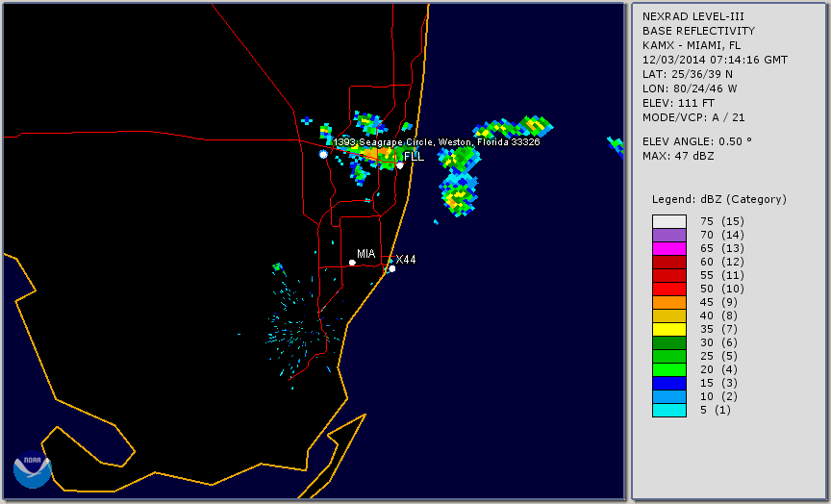Click the 20 dBZ bright green legend swatch
This screenshot has width=831, height=504.
[669, 369]
